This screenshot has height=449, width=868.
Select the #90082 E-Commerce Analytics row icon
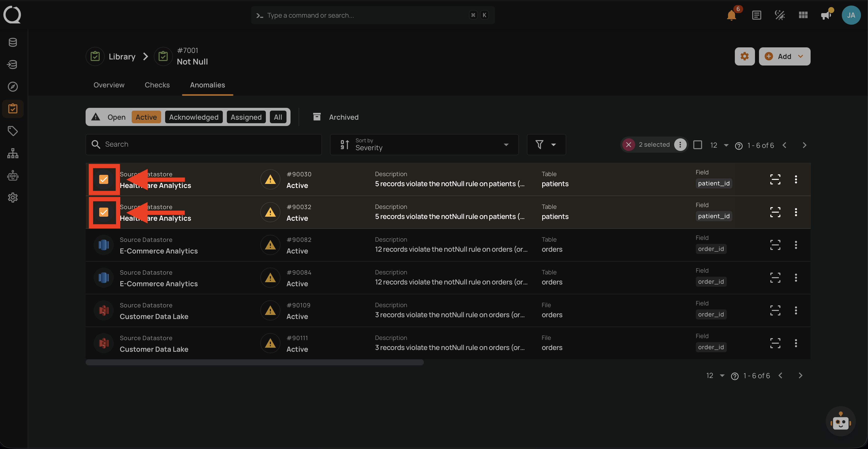pos(104,245)
